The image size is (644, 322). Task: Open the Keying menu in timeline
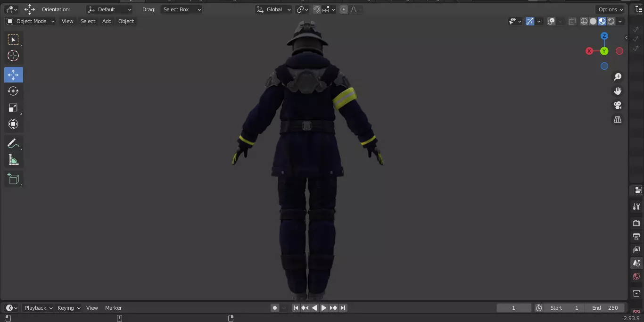[x=68, y=308]
